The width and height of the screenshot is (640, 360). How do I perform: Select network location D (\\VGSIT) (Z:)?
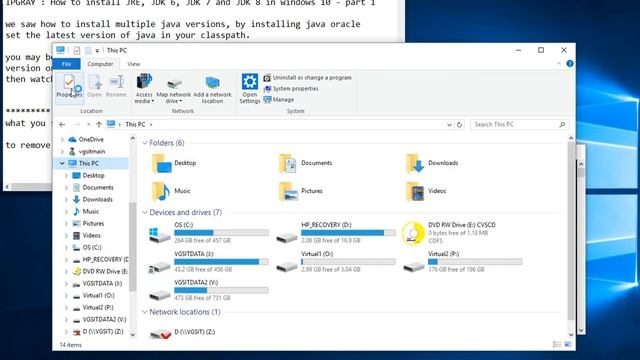click(x=182, y=333)
